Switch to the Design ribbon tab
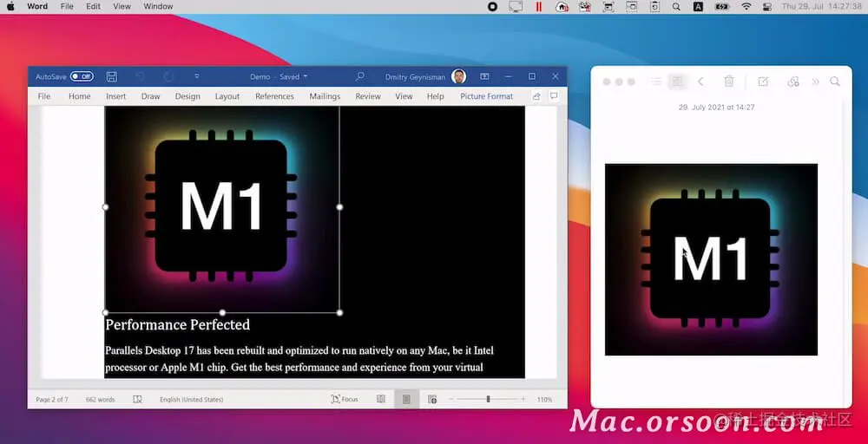868x444 pixels. tap(187, 96)
